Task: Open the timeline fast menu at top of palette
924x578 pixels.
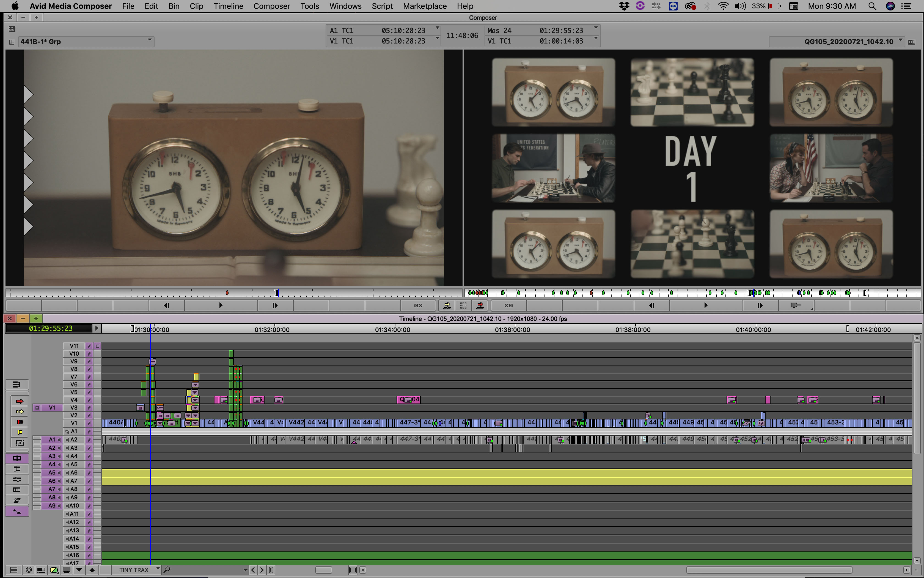Action: point(16,385)
